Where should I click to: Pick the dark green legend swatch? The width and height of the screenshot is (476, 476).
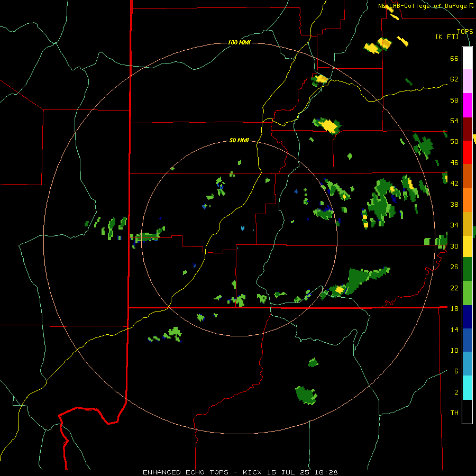point(467,269)
